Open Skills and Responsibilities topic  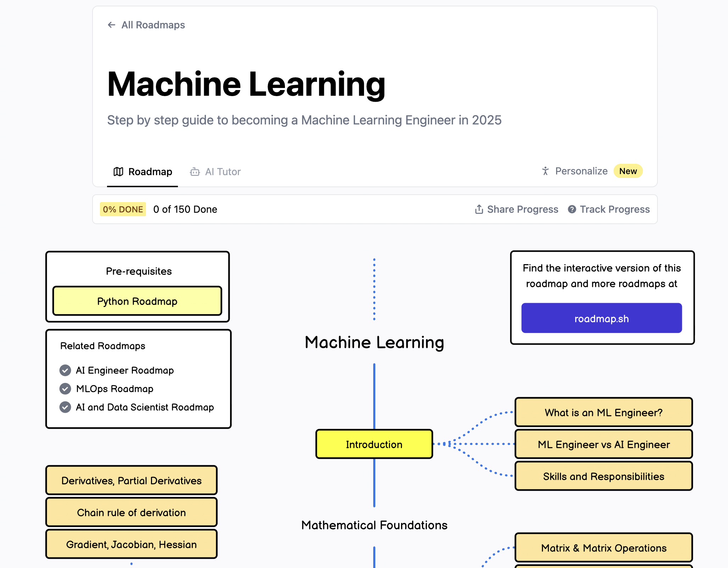click(x=604, y=476)
